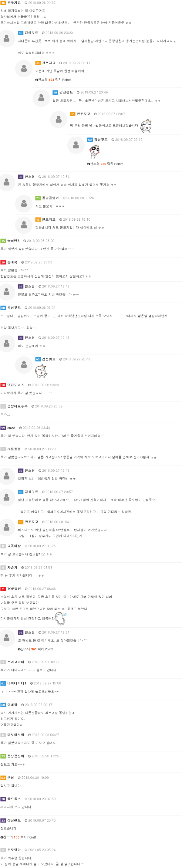Click the cat emoticon in 관포지교's 22:07 reply

click(x=146, y=126)
